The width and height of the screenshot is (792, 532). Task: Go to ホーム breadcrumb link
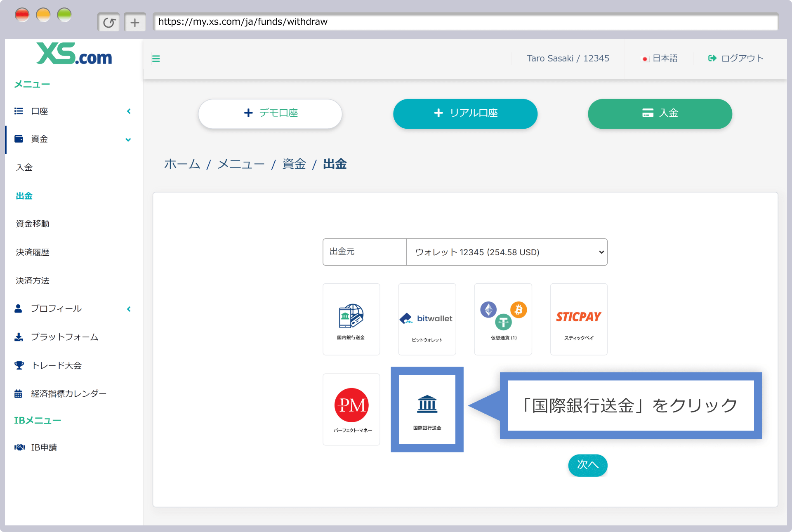coord(182,164)
